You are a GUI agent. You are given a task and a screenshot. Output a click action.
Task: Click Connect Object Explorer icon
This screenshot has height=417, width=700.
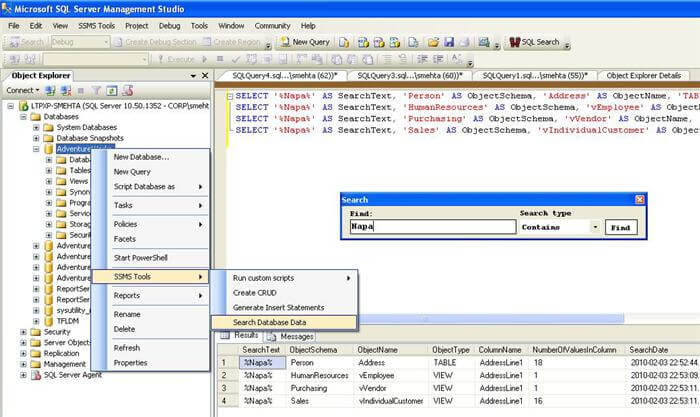50,91
